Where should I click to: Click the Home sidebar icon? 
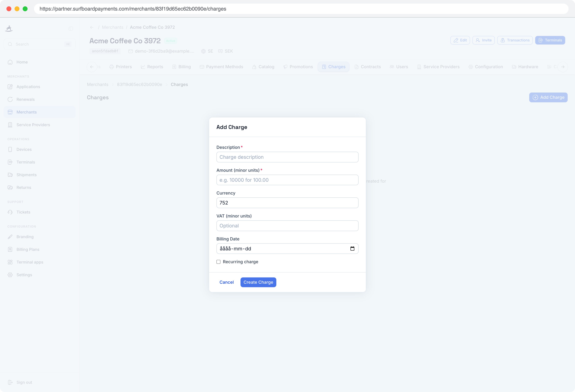click(x=10, y=62)
